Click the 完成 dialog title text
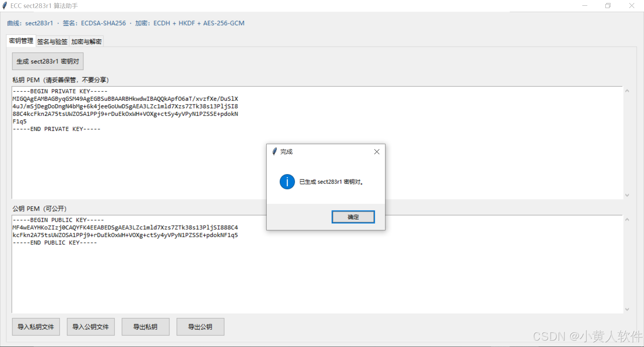The width and height of the screenshot is (644, 347). coord(286,152)
